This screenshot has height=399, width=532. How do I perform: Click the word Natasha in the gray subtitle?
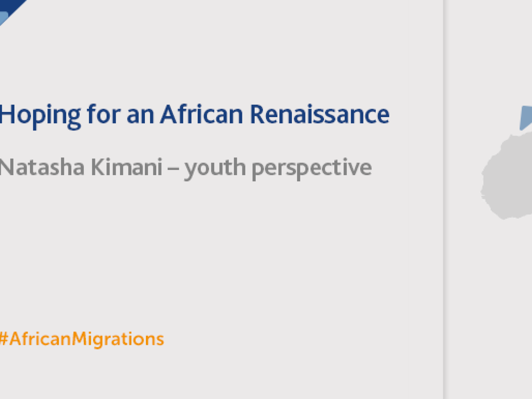[x=42, y=167]
